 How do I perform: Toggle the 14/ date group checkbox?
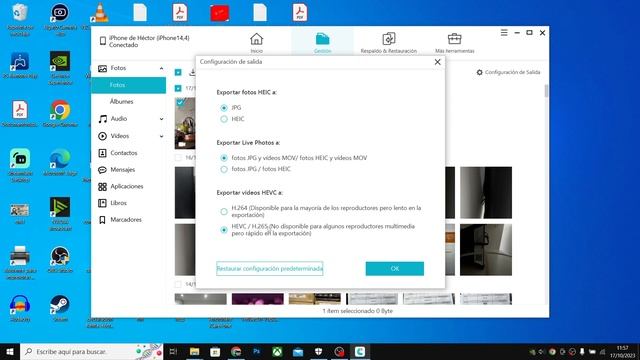pos(178,284)
